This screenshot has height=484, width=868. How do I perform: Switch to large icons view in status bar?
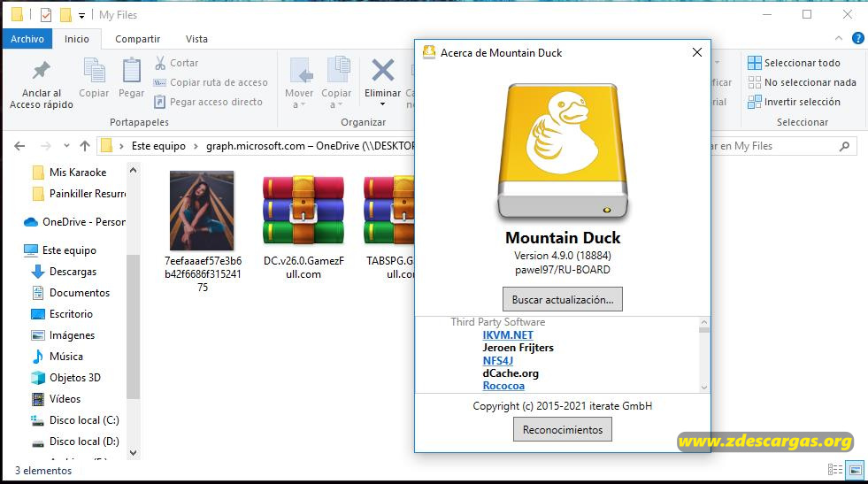(x=856, y=470)
